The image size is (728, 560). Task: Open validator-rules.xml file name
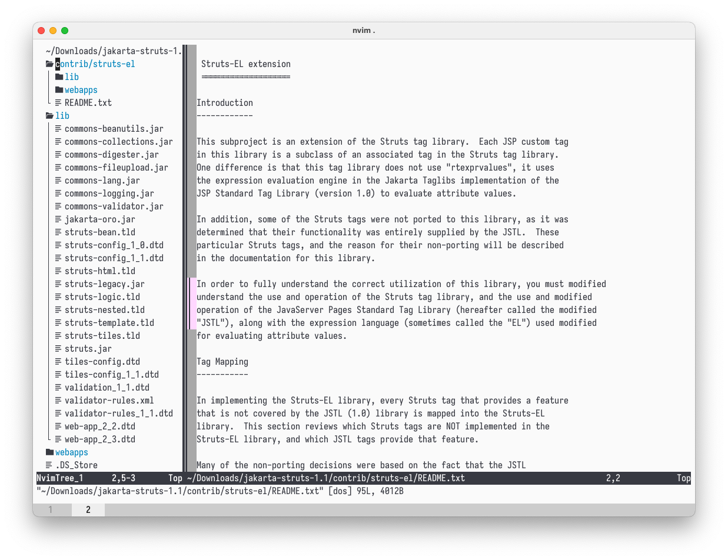click(109, 401)
